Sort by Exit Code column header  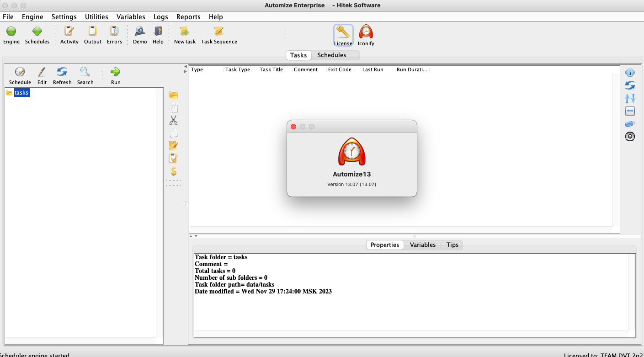(x=340, y=70)
